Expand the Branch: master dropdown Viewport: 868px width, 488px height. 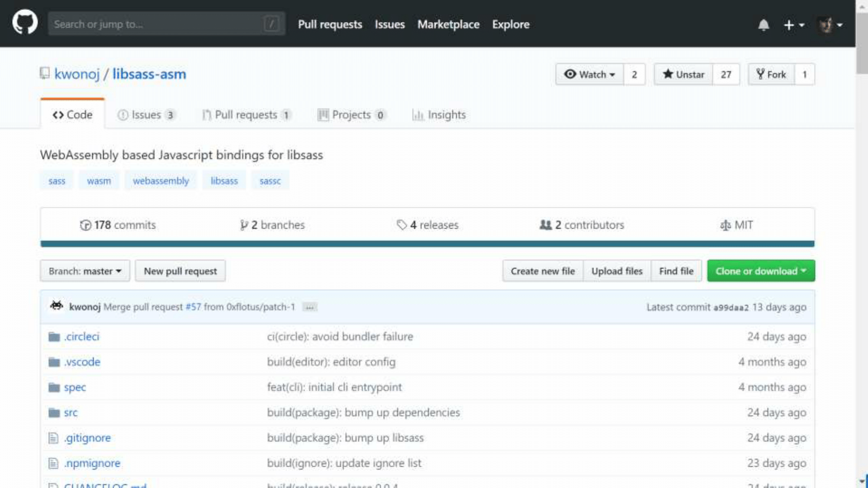coord(85,271)
